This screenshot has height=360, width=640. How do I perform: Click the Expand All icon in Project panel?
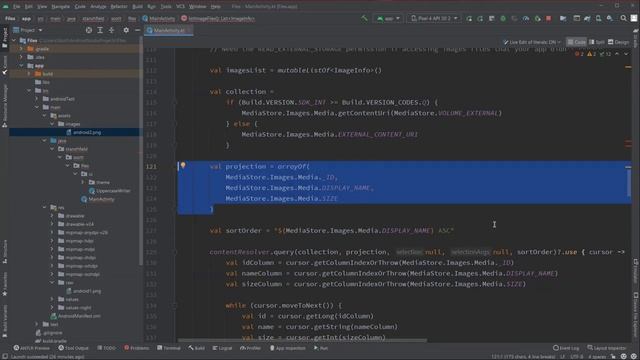100,30
